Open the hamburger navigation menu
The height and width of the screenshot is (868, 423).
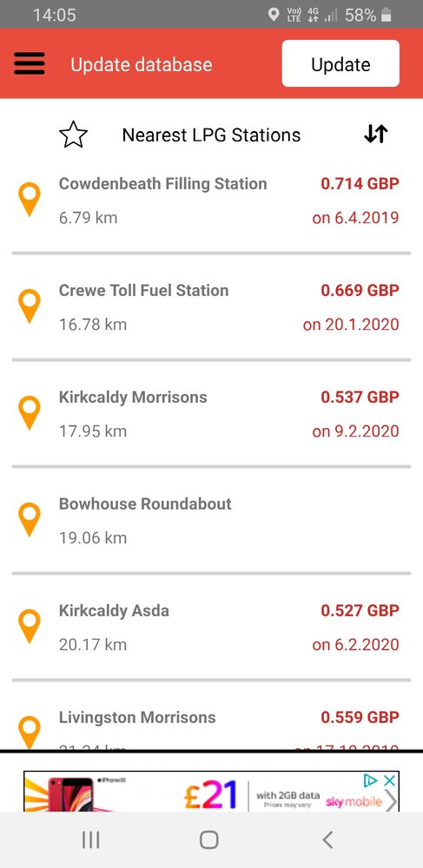coord(30,63)
